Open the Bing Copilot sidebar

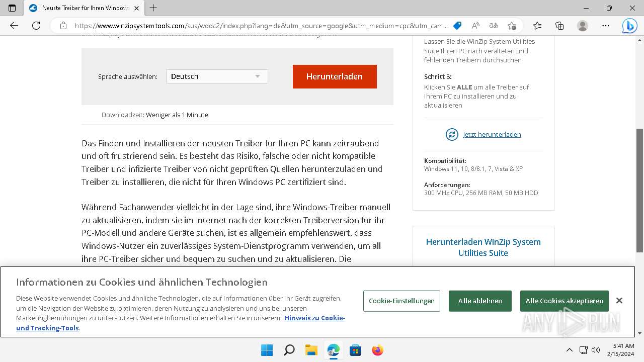[x=629, y=26]
